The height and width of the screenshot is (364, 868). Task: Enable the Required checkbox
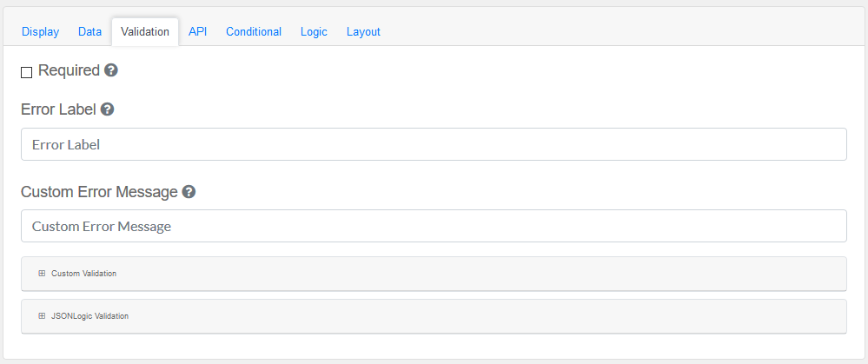click(x=26, y=72)
